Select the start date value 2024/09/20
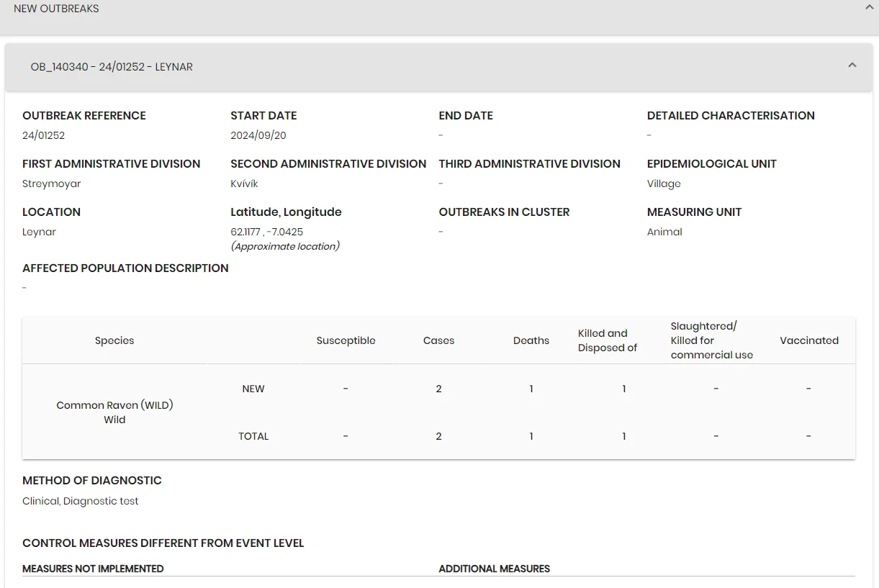The image size is (879, 588). 258,135
